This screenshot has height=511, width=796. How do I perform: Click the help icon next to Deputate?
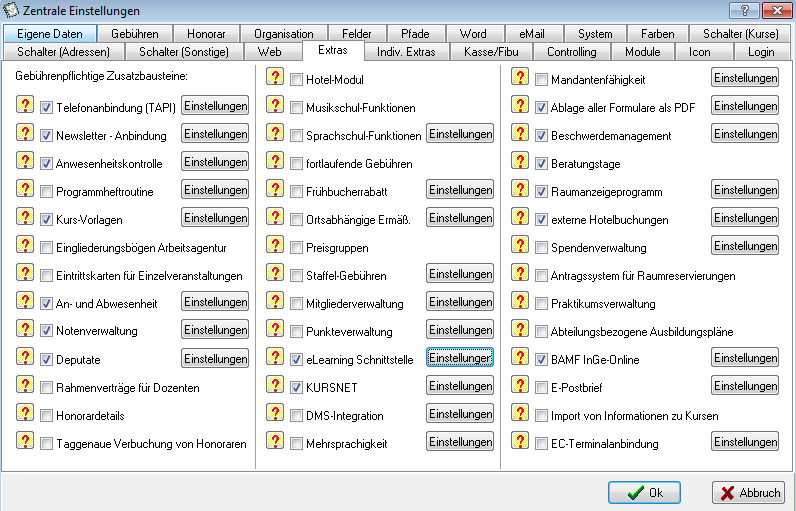(x=25, y=357)
